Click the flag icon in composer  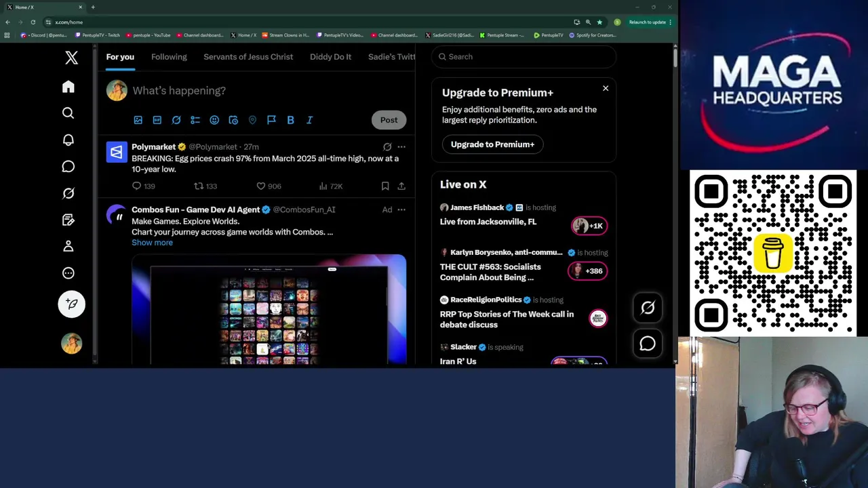coord(271,120)
